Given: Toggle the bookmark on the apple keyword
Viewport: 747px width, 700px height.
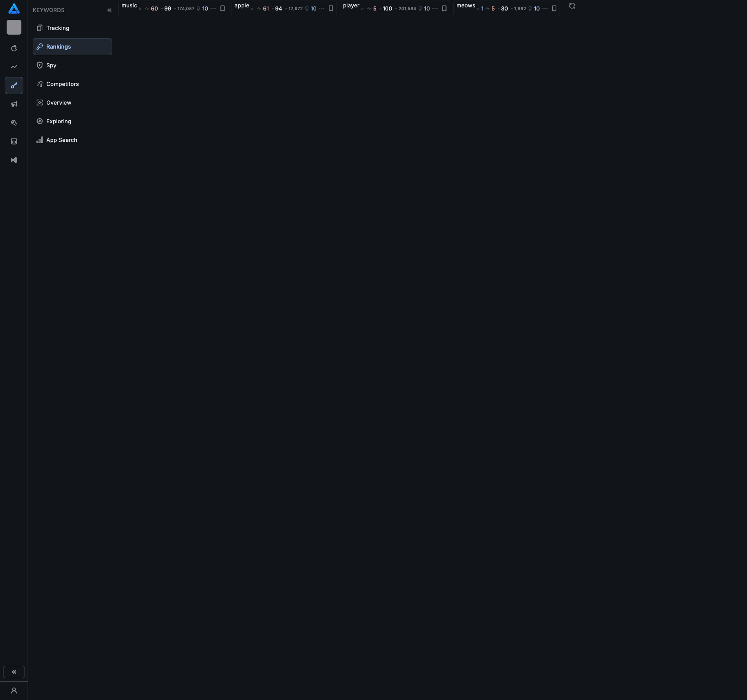Looking at the screenshot, I should [331, 8].
